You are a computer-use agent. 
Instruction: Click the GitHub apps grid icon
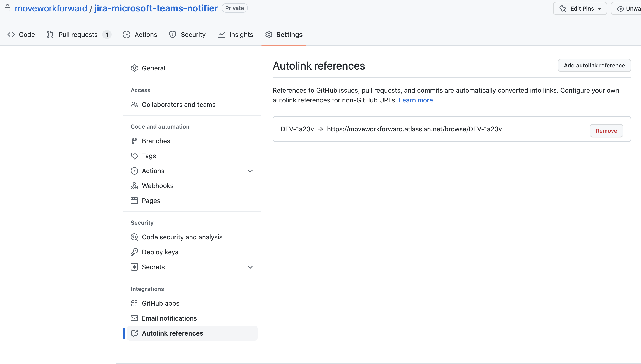tap(134, 303)
